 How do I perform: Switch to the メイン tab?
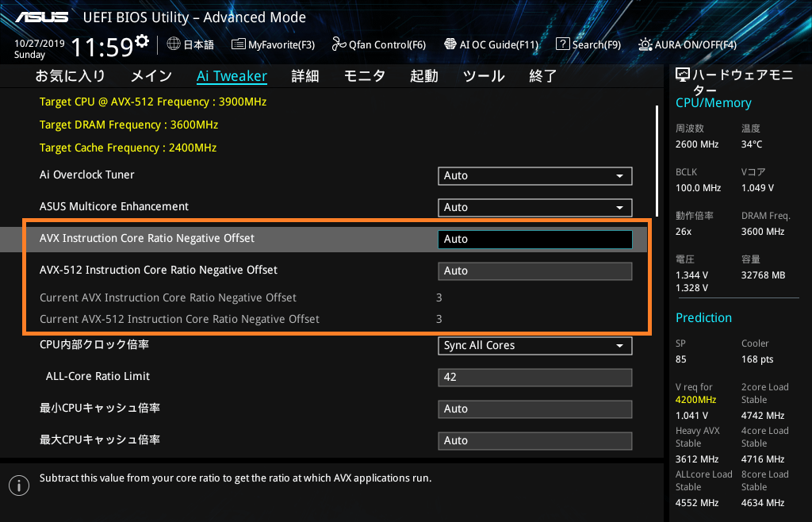[151, 76]
